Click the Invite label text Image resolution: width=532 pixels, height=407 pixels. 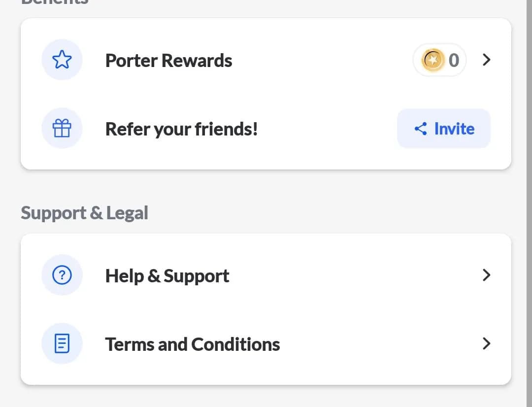(454, 129)
